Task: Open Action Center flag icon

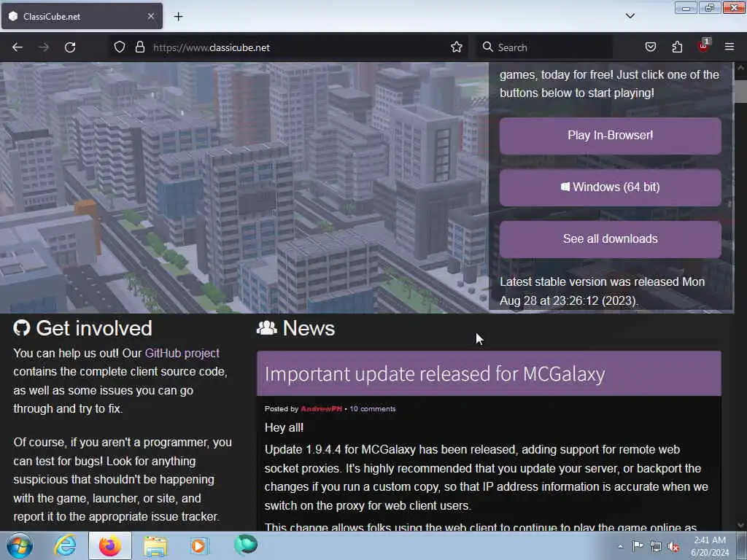Action: tap(638, 547)
